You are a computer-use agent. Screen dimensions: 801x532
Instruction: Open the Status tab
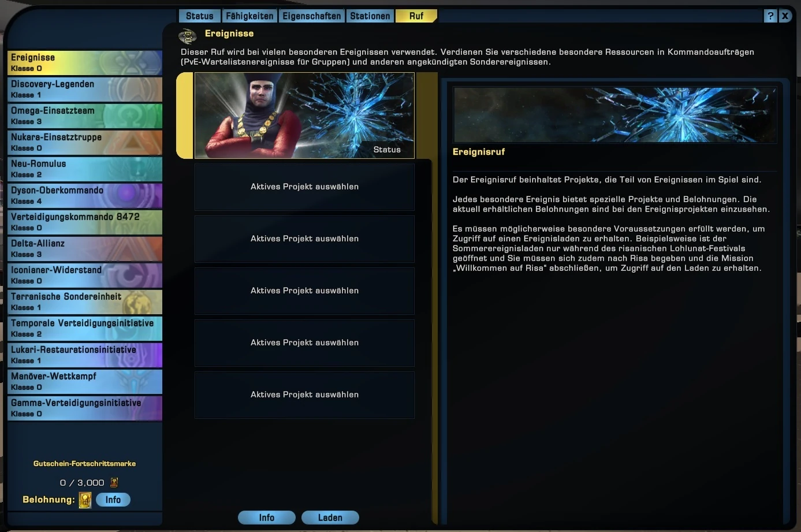pos(199,16)
